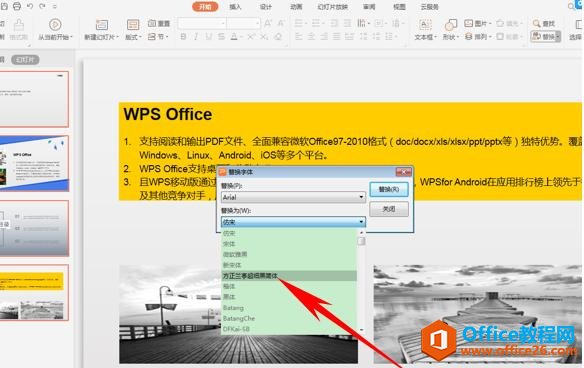Viewport: 584px width, 368px height.
Task: Toggle underline formatting button
Action: tap(209, 37)
